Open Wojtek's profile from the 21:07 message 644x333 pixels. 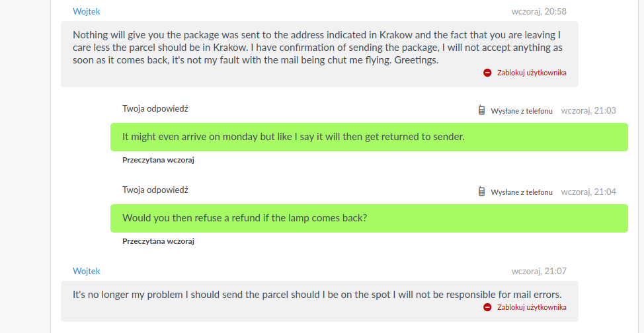pyautogui.click(x=86, y=271)
